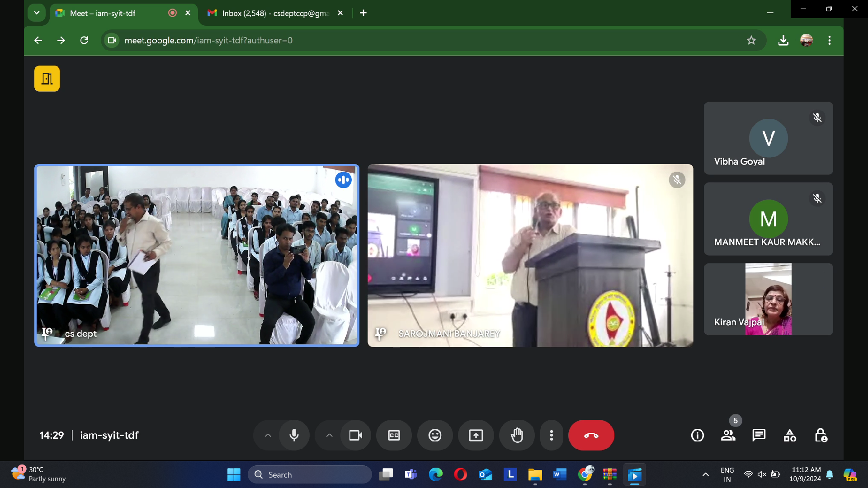Open Microsoft Edge from taskbar
The width and height of the screenshot is (868, 488).
click(436, 474)
